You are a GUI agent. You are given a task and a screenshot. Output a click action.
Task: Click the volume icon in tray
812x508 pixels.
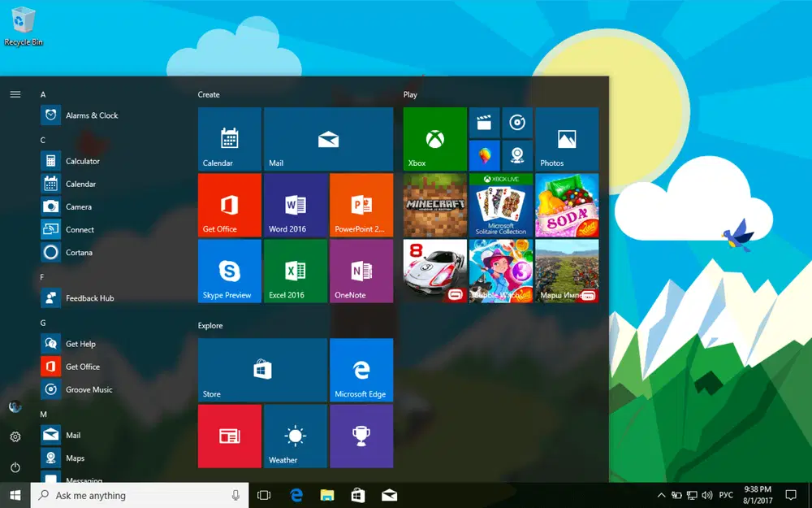pyautogui.click(x=707, y=496)
